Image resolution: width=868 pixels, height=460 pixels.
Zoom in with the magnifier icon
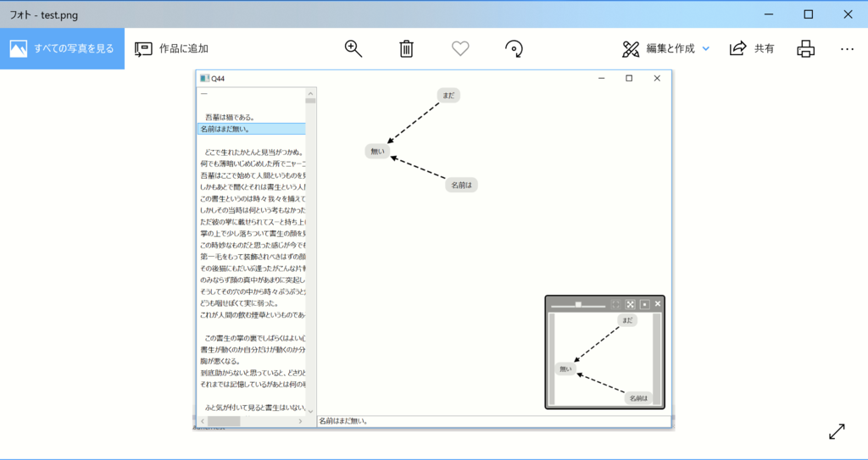tap(353, 49)
